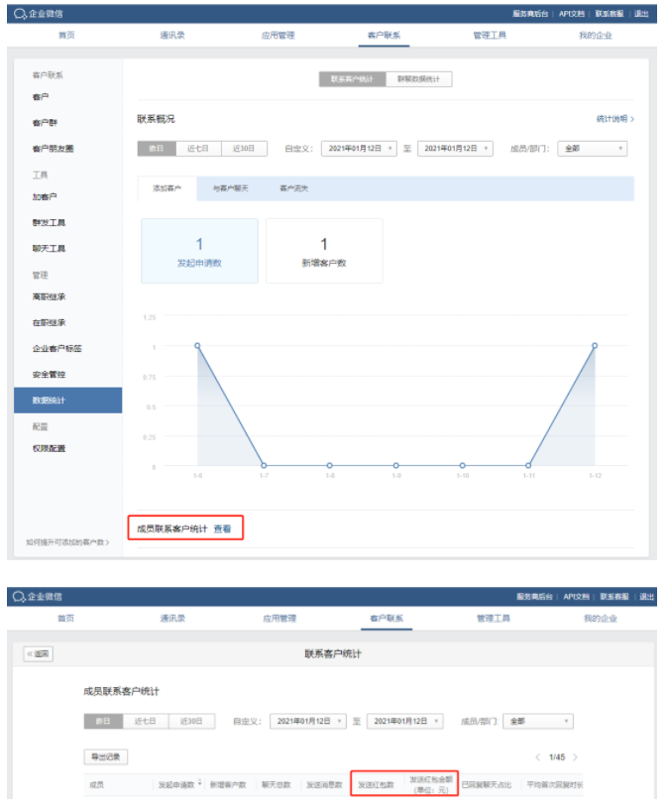Open 管理工具 tab in the bottom window

coord(494,619)
